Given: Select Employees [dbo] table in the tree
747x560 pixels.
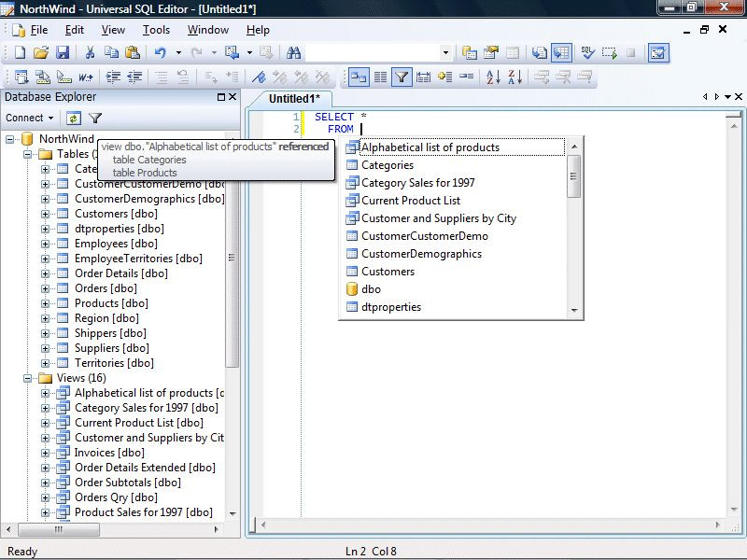Looking at the screenshot, I should [116, 244].
